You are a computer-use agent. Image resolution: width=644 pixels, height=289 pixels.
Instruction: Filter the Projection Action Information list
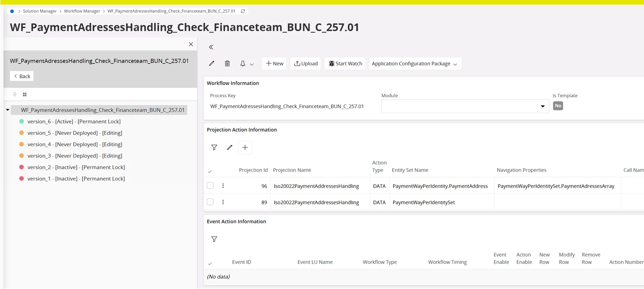[x=214, y=147]
